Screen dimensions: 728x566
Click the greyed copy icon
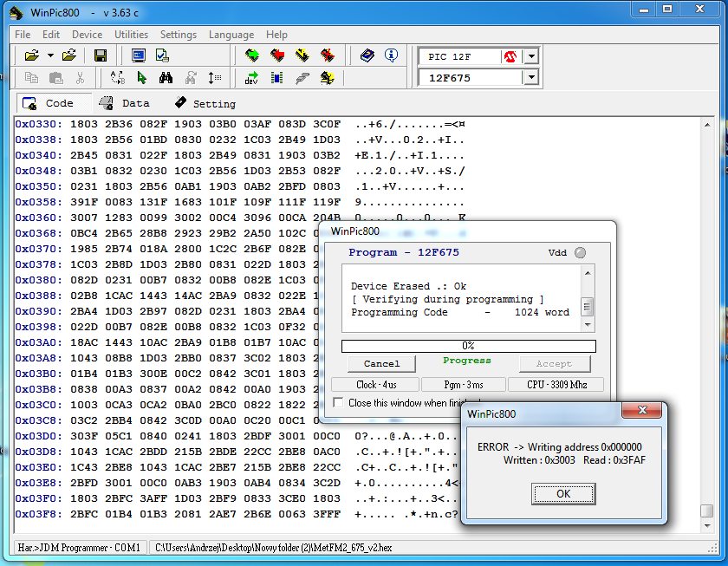31,77
